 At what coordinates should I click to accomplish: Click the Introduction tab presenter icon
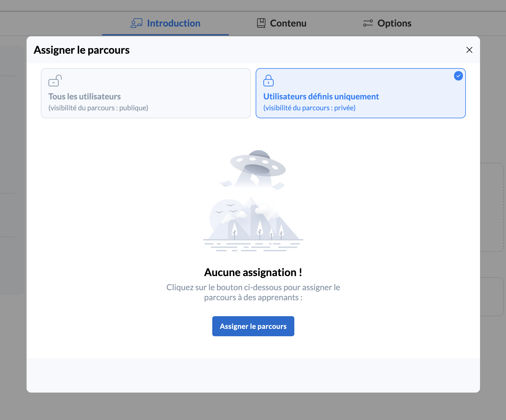coord(136,23)
